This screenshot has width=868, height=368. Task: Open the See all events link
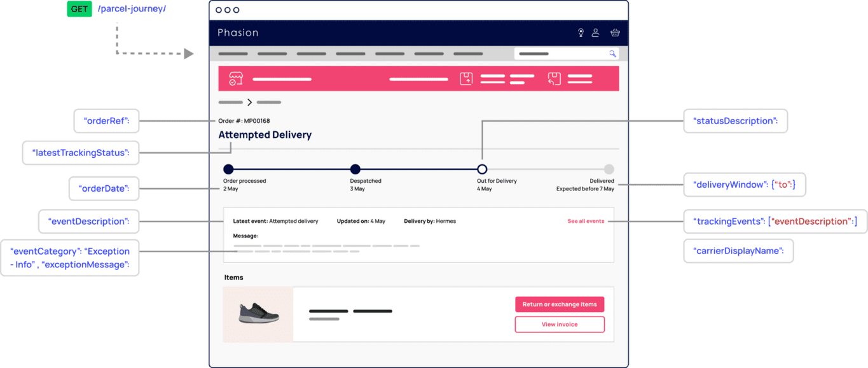pyautogui.click(x=586, y=222)
